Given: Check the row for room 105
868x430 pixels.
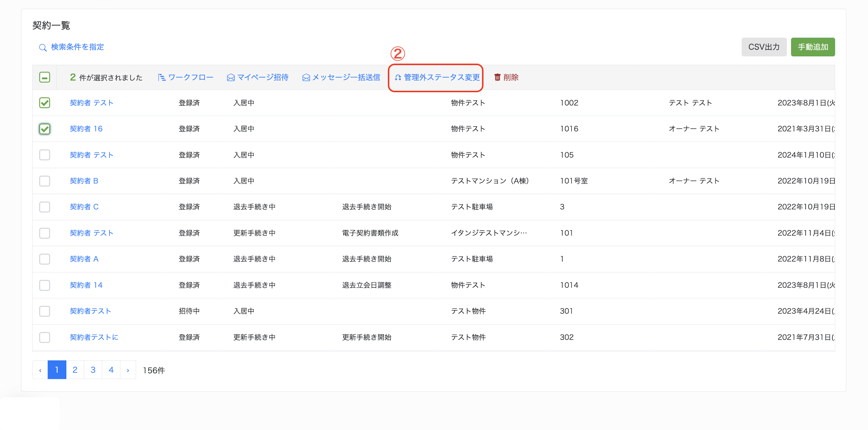Looking at the screenshot, I should [x=45, y=155].
